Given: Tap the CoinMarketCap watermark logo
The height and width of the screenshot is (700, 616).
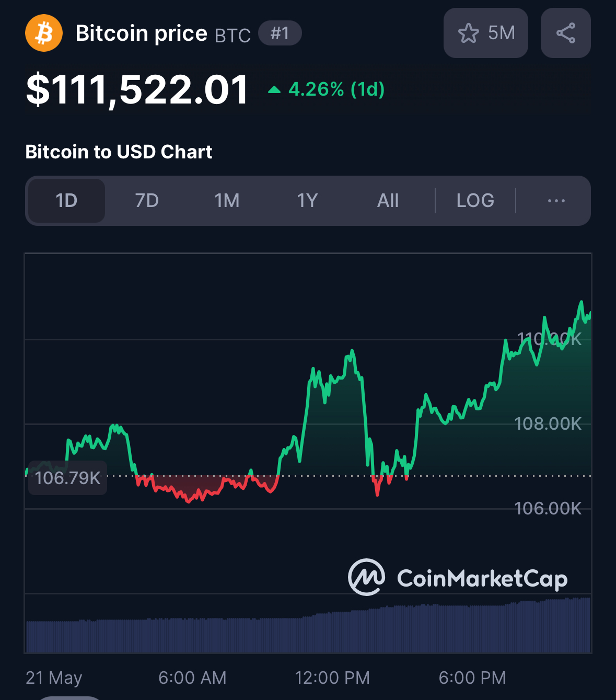Looking at the screenshot, I should [458, 578].
